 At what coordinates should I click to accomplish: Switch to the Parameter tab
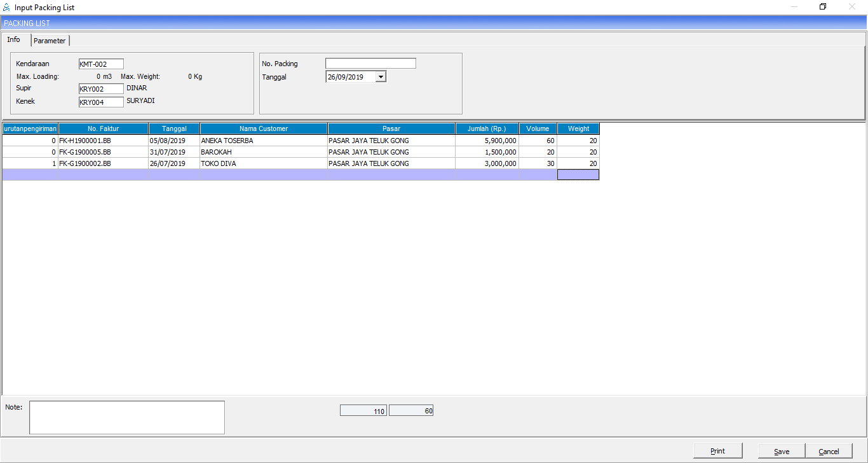coord(50,41)
